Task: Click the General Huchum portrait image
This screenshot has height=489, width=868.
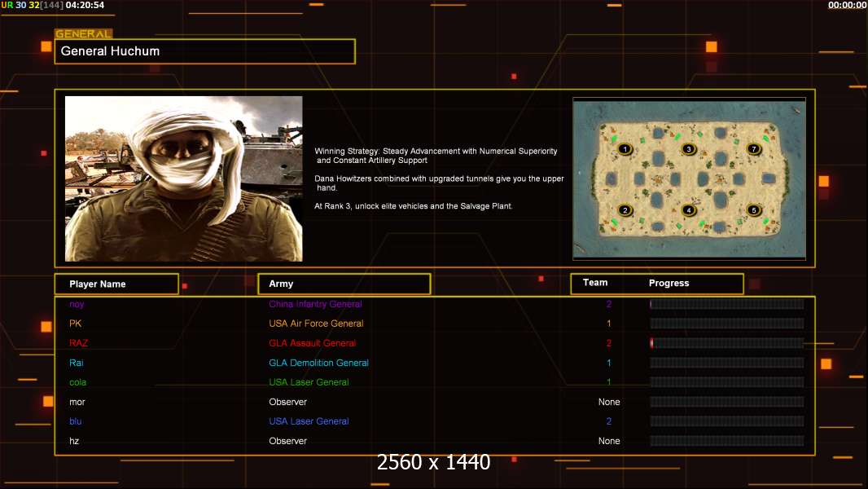Action: 183,178
